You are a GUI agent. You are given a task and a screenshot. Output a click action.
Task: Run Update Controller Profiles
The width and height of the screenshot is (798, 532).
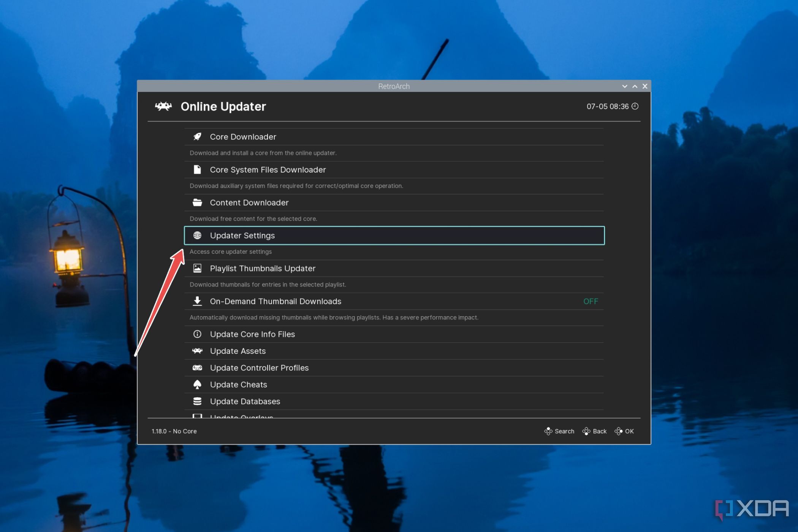[394, 367]
